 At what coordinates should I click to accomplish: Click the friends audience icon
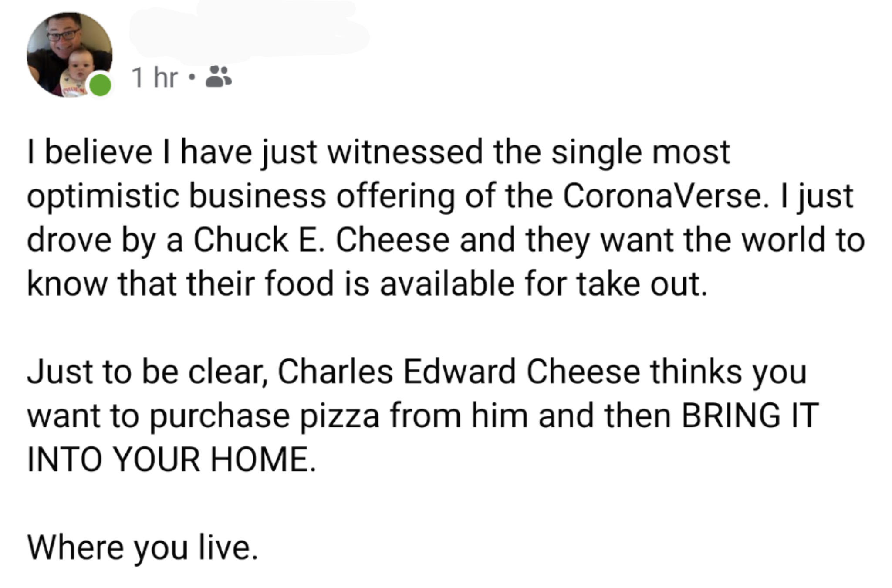point(218,77)
